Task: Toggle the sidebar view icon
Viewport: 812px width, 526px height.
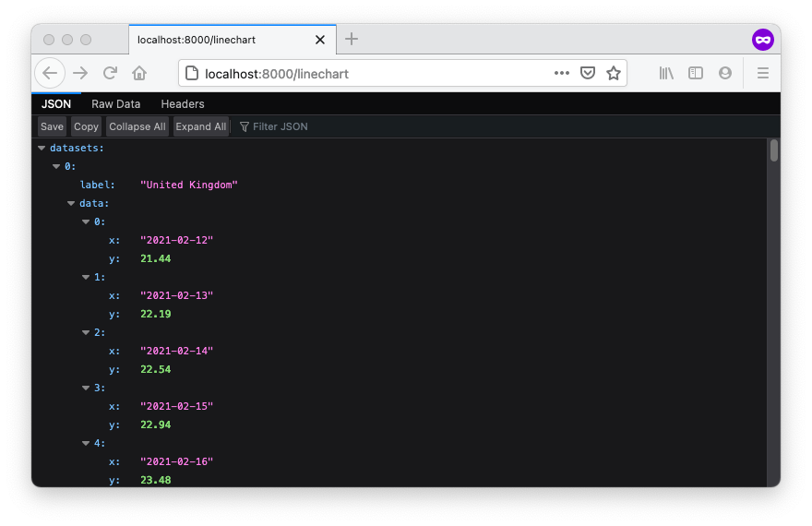Action: [x=696, y=73]
